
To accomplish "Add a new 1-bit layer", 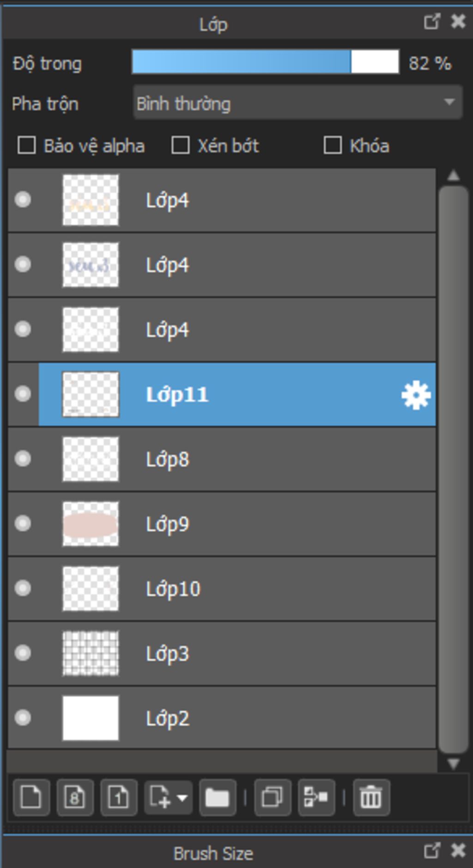I will pos(119,797).
